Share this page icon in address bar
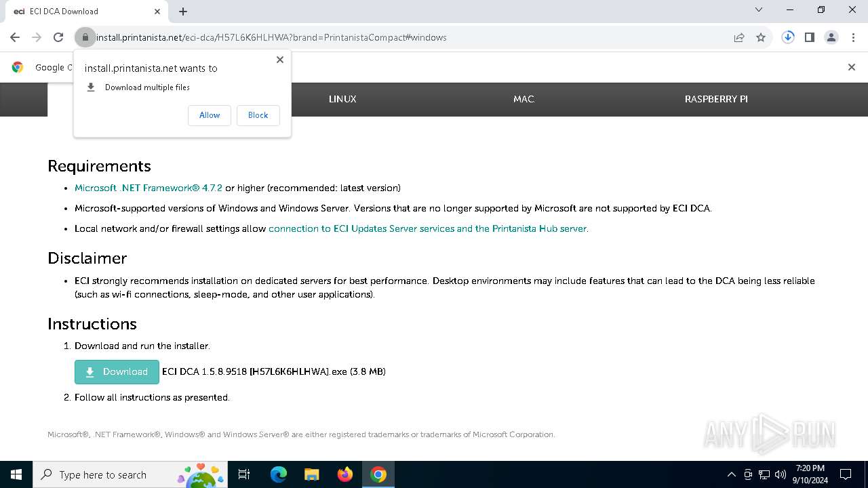Screen dimensions: 868x488 [x=739, y=37]
